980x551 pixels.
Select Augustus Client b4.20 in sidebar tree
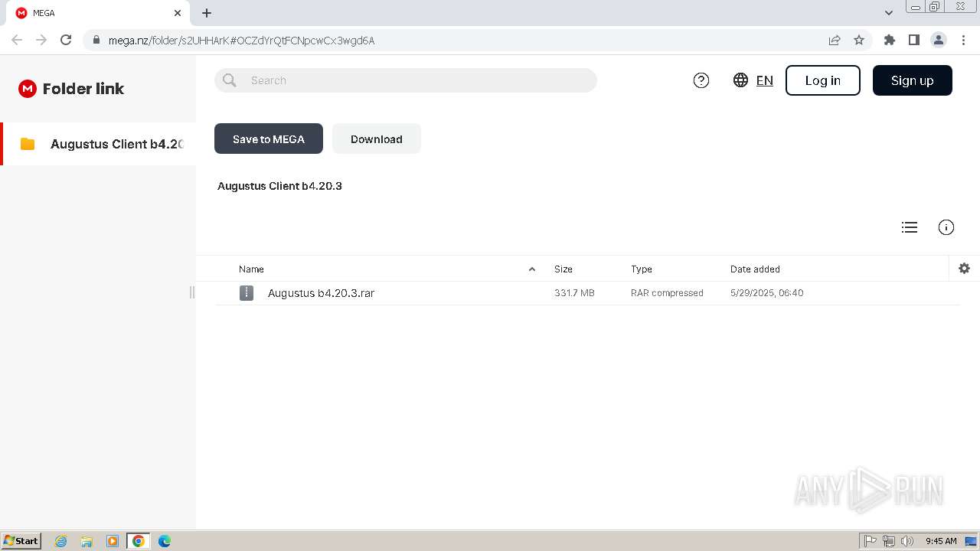pyautogui.click(x=98, y=144)
